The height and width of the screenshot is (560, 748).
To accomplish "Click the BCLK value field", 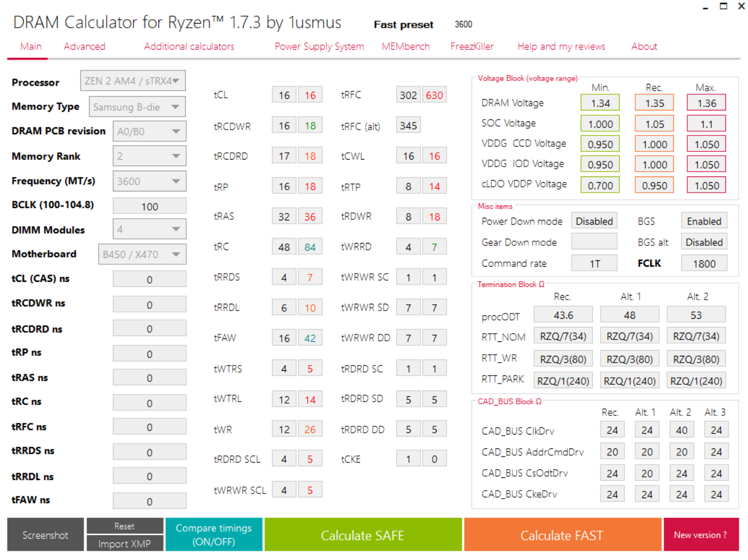I will [x=149, y=206].
